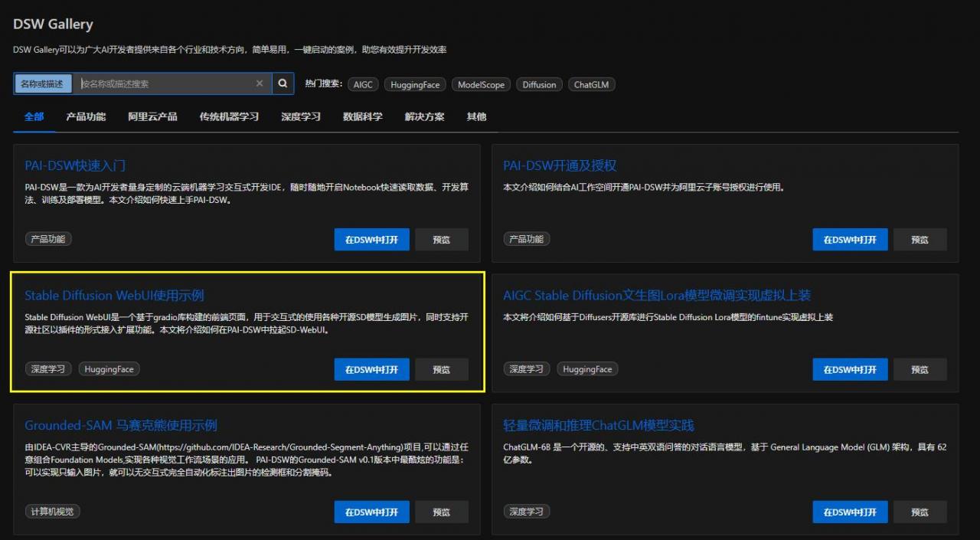Image resolution: width=980 pixels, height=540 pixels.
Task: Click 预览 for PAI-DSW快速入门
Action: tap(442, 240)
